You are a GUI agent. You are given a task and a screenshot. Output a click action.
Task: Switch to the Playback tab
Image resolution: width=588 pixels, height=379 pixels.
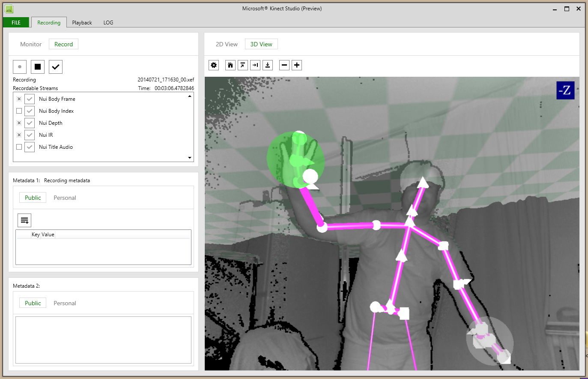[82, 23]
